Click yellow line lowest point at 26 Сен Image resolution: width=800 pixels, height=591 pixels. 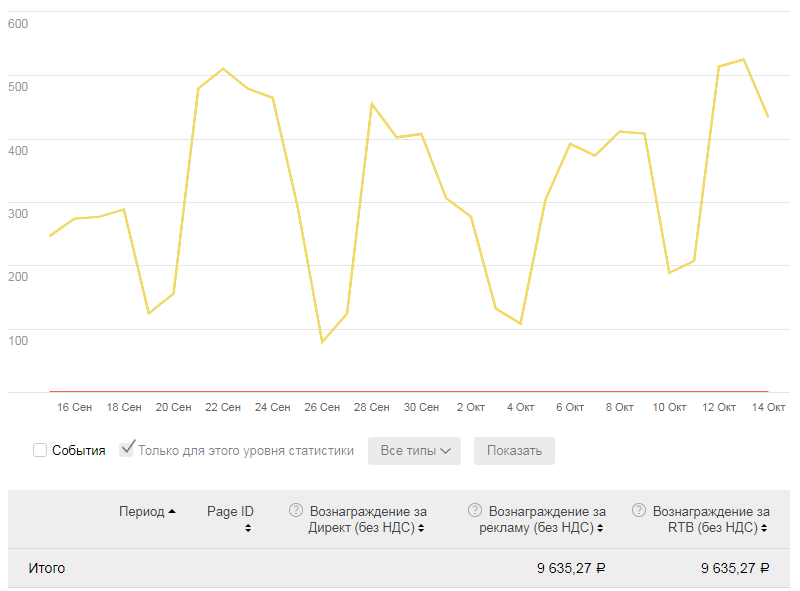322,342
